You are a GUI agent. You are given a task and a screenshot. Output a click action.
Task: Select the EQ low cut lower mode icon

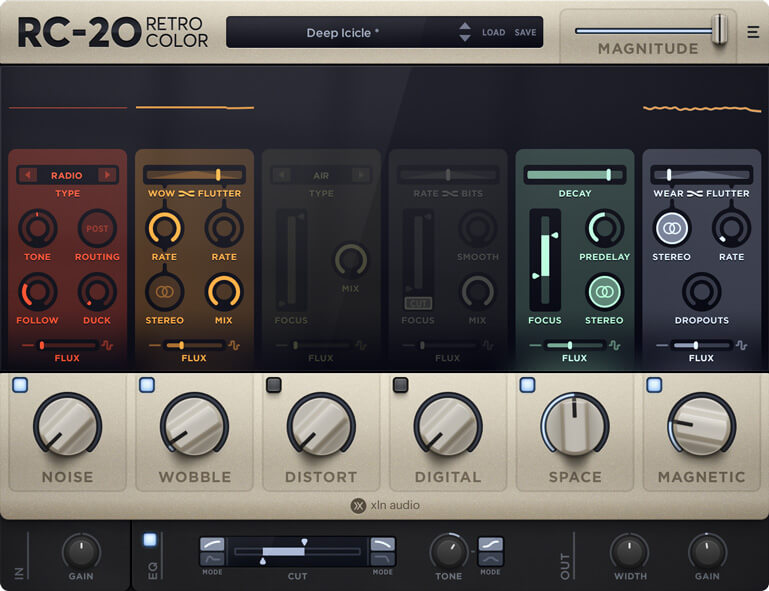click(x=212, y=559)
